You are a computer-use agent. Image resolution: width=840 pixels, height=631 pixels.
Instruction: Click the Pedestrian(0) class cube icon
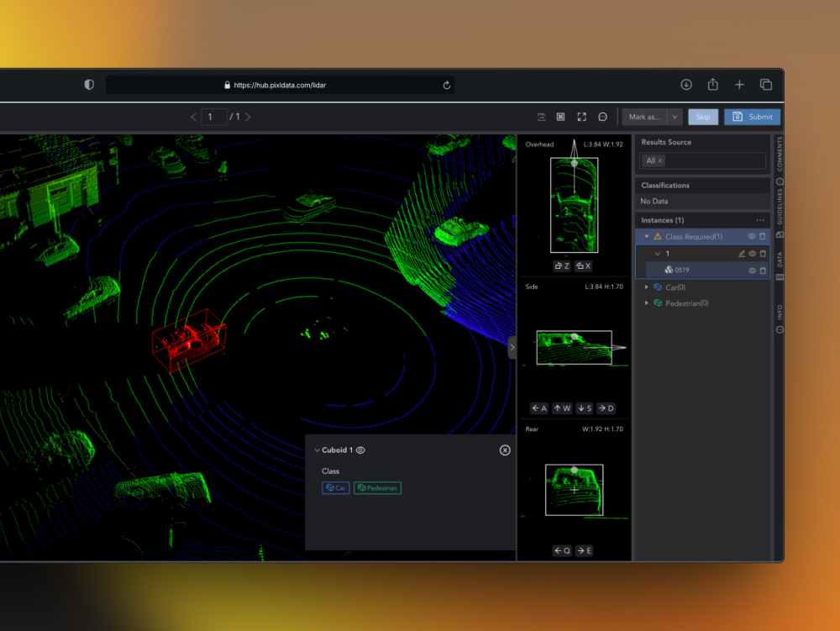(x=658, y=303)
